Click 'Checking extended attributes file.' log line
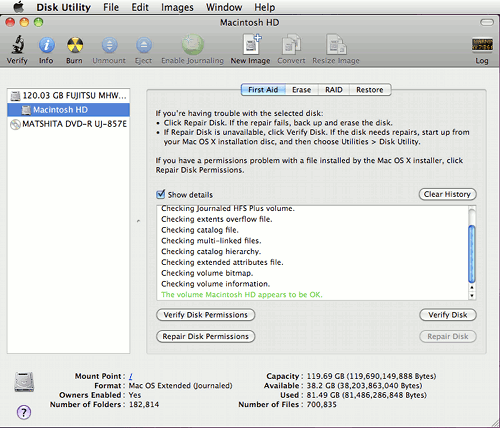Image resolution: width=500 pixels, height=428 pixels. 222,262
